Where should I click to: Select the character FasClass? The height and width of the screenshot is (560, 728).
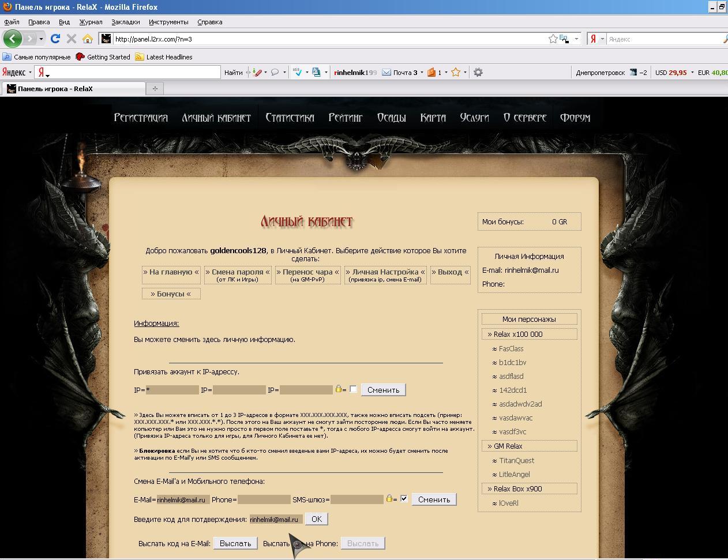[x=511, y=348]
